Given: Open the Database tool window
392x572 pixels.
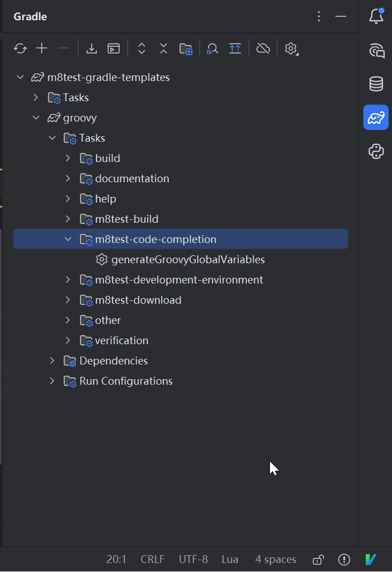Looking at the screenshot, I should point(376,84).
